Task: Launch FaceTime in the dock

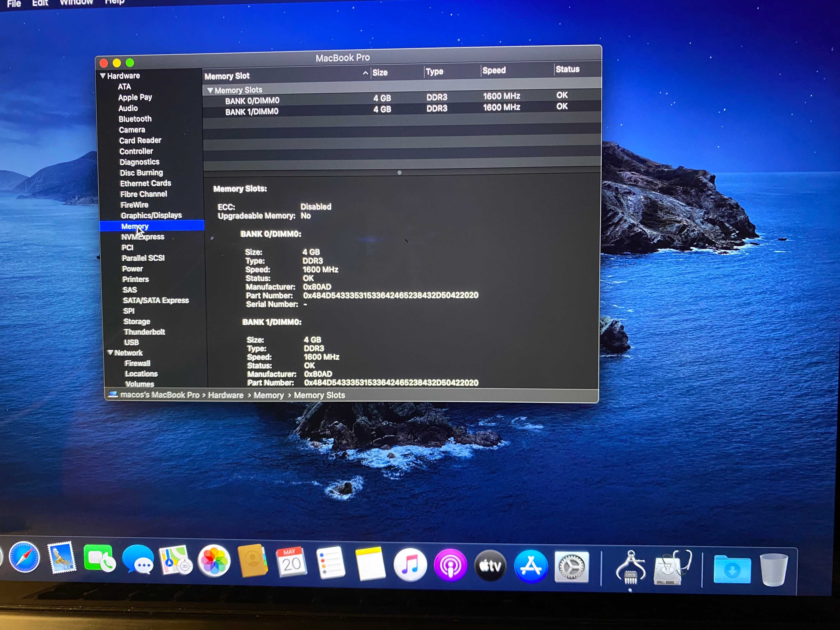Action: [x=100, y=559]
